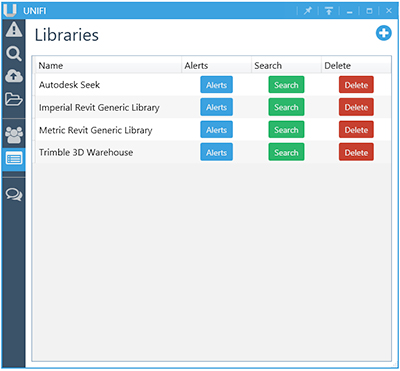Open the cloud upload sidebar icon

(14, 77)
